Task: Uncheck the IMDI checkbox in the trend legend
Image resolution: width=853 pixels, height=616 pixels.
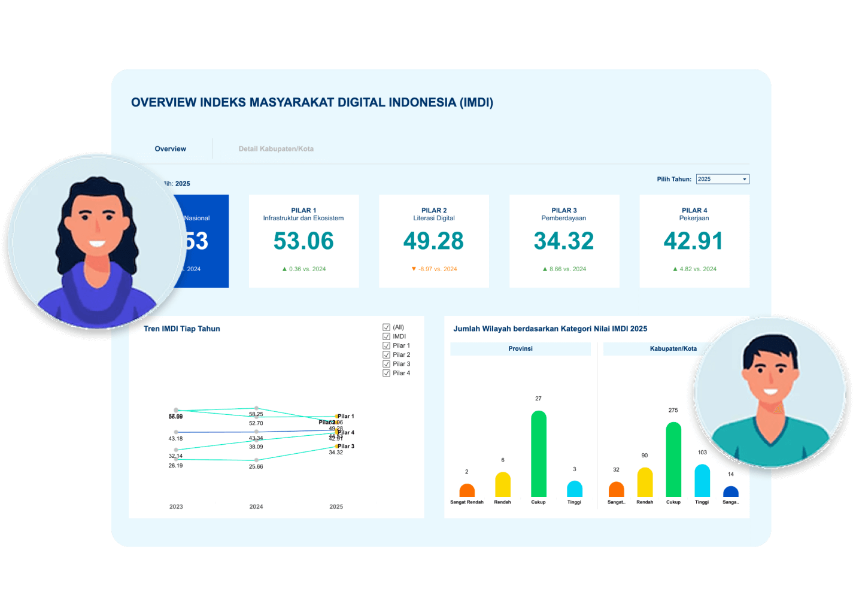Action: point(386,336)
